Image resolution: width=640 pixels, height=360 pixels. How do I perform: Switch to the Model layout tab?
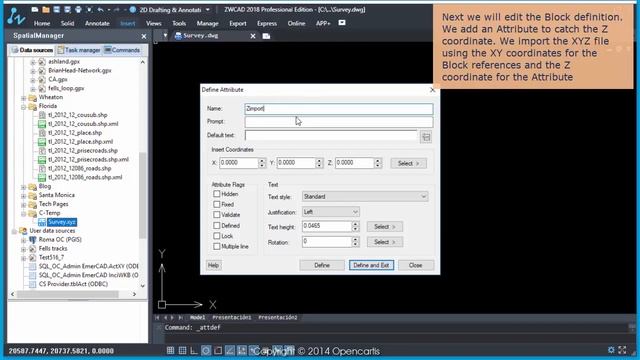(x=198, y=317)
